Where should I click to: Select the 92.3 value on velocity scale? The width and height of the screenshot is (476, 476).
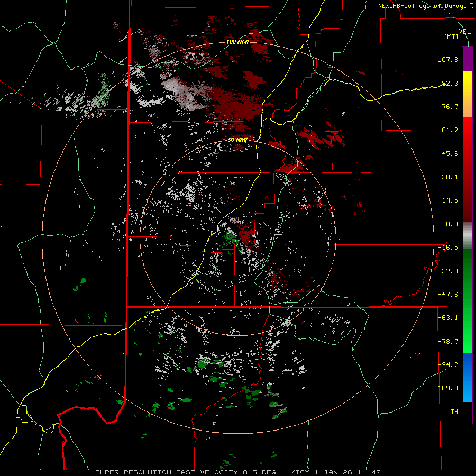click(450, 83)
